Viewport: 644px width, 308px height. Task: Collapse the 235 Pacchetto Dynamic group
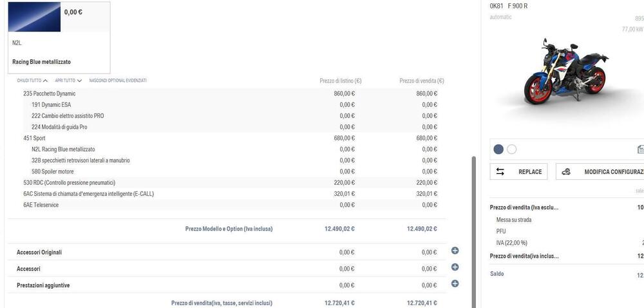(x=50, y=93)
